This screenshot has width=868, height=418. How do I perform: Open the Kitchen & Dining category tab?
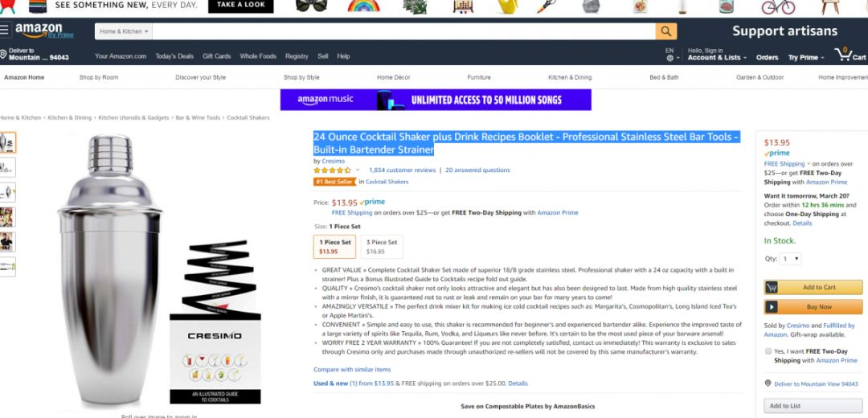pos(570,77)
